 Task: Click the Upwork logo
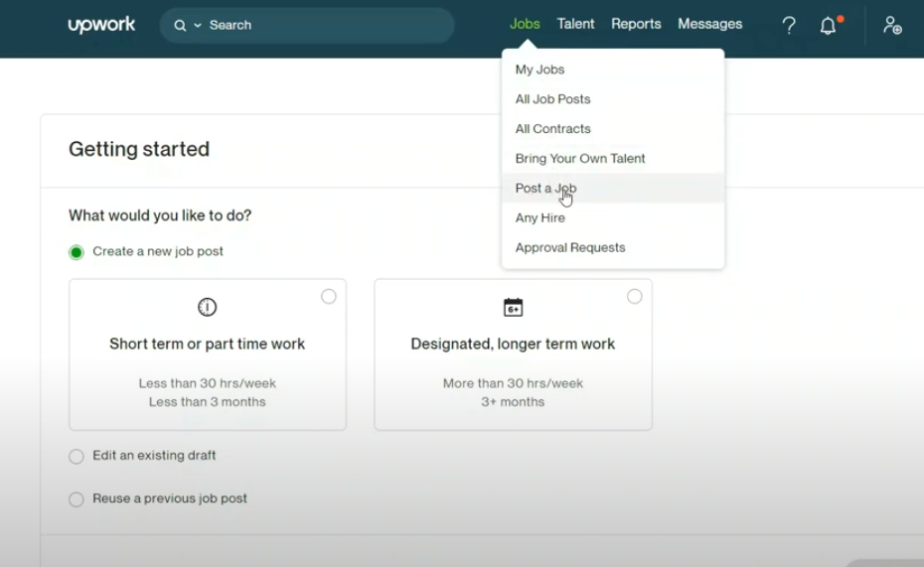(101, 25)
